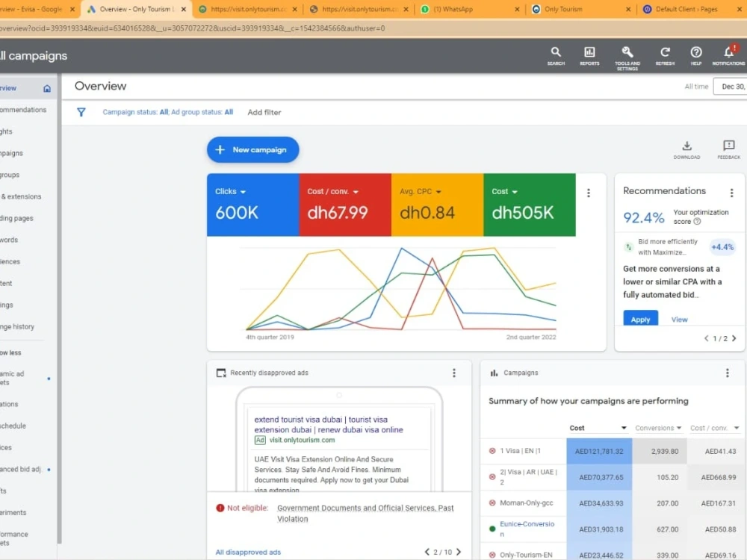Click the Campaigns card bar-chart icon

pos(494,373)
